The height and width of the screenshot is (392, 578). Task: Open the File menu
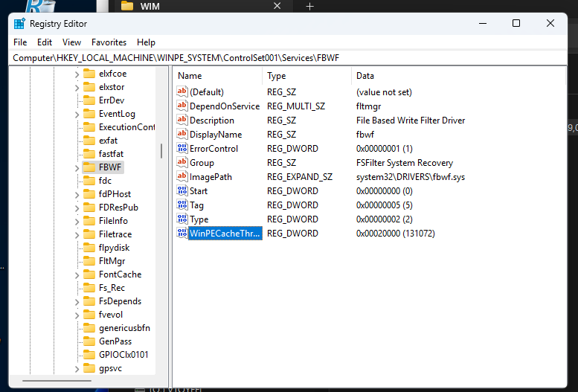(20, 42)
